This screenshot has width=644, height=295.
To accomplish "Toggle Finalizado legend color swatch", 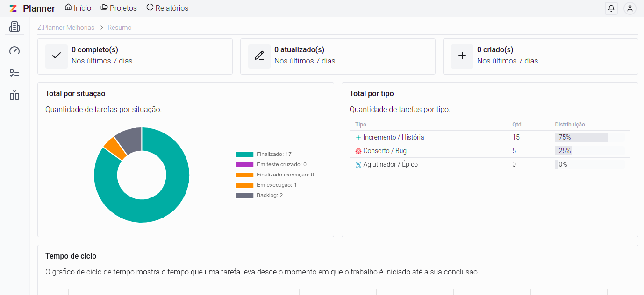I will 244,155.
